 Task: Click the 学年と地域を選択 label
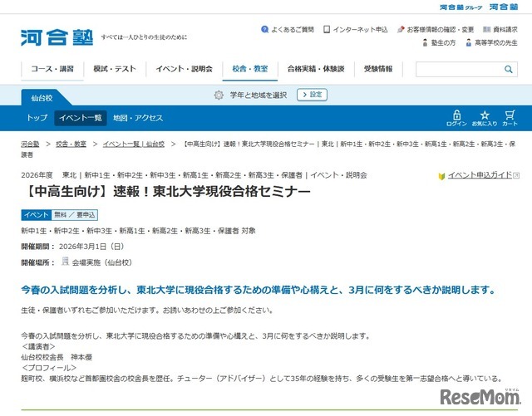[259, 95]
